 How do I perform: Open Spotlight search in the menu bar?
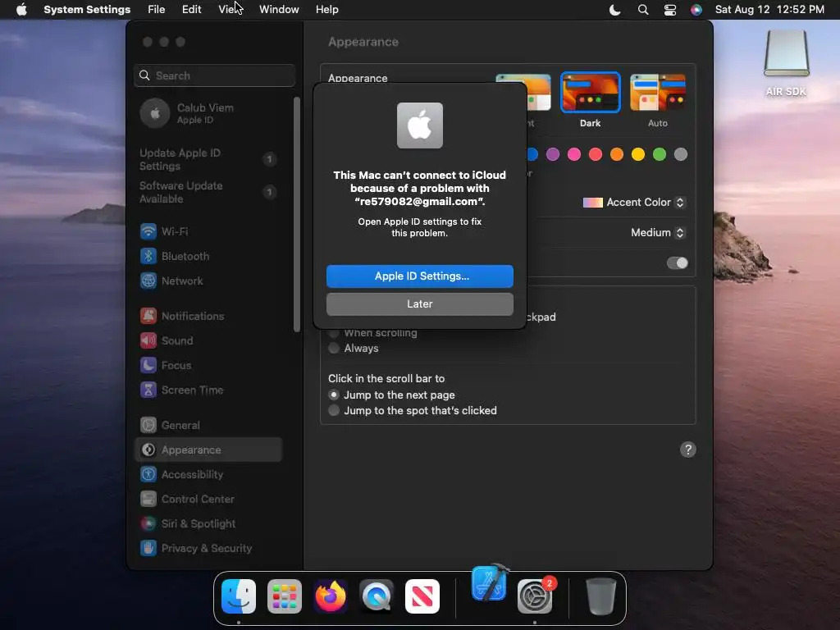click(x=643, y=10)
